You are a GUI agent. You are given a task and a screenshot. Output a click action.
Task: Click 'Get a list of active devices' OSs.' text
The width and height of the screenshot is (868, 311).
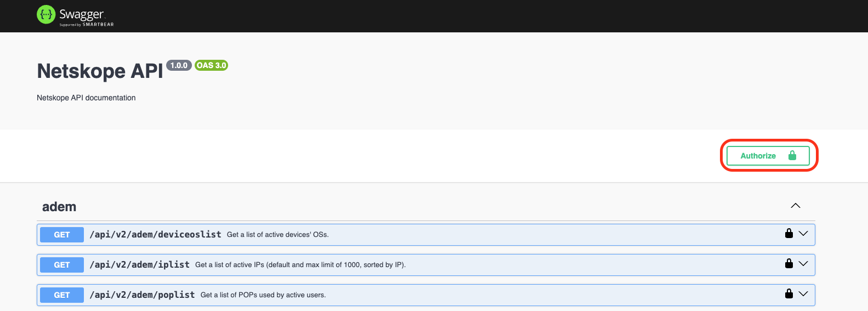(277, 235)
